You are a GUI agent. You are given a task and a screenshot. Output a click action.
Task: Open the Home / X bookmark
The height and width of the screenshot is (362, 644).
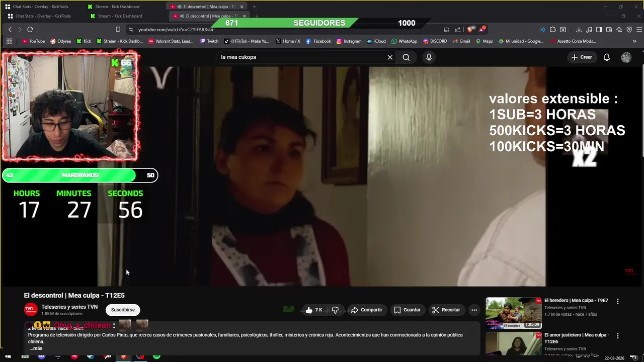pos(288,41)
